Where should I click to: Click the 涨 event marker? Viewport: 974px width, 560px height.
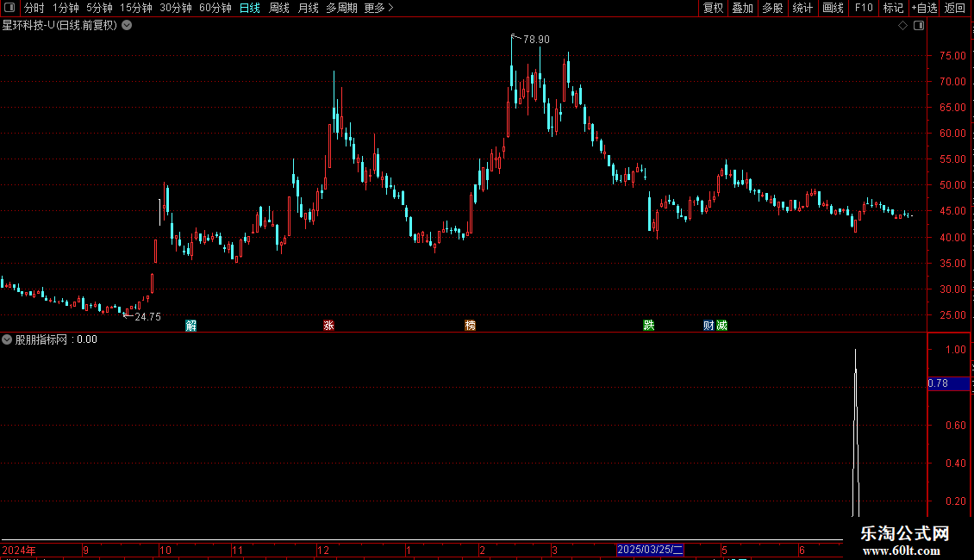(x=328, y=326)
